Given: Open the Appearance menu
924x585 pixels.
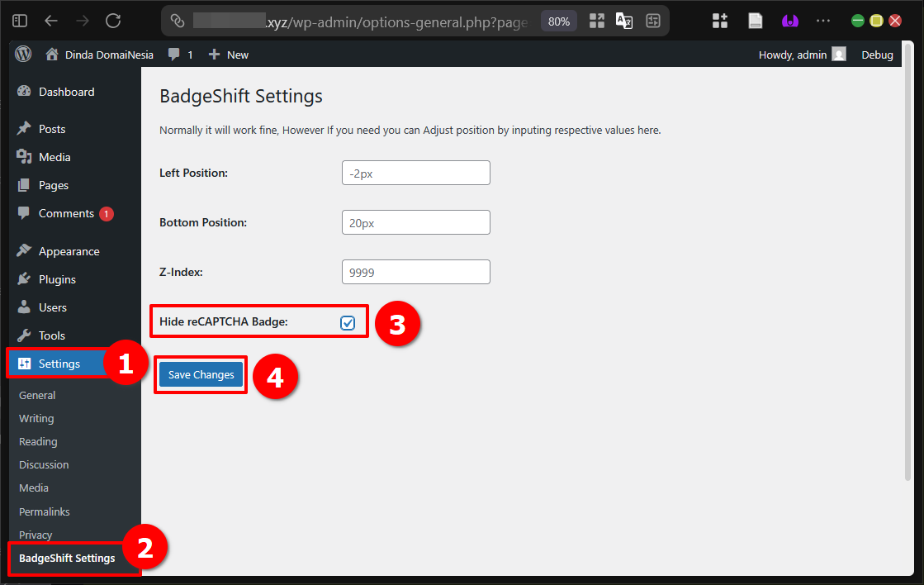Looking at the screenshot, I should coord(69,252).
